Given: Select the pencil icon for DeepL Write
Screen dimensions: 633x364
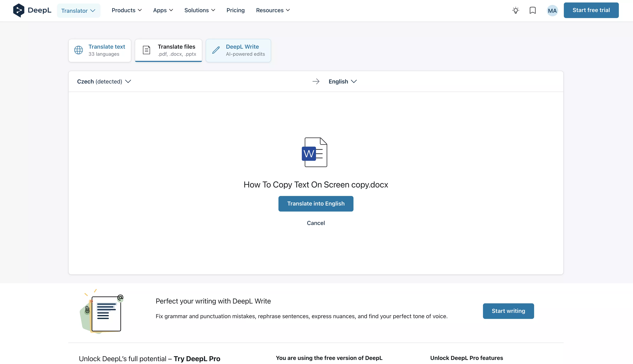Looking at the screenshot, I should pos(215,50).
